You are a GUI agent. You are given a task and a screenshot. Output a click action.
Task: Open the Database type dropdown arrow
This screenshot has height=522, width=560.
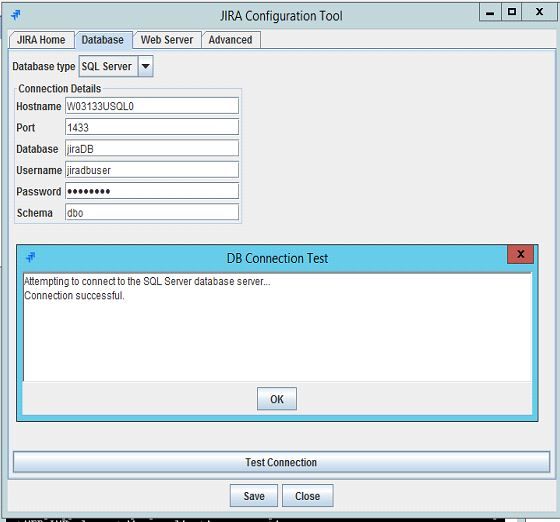point(145,66)
